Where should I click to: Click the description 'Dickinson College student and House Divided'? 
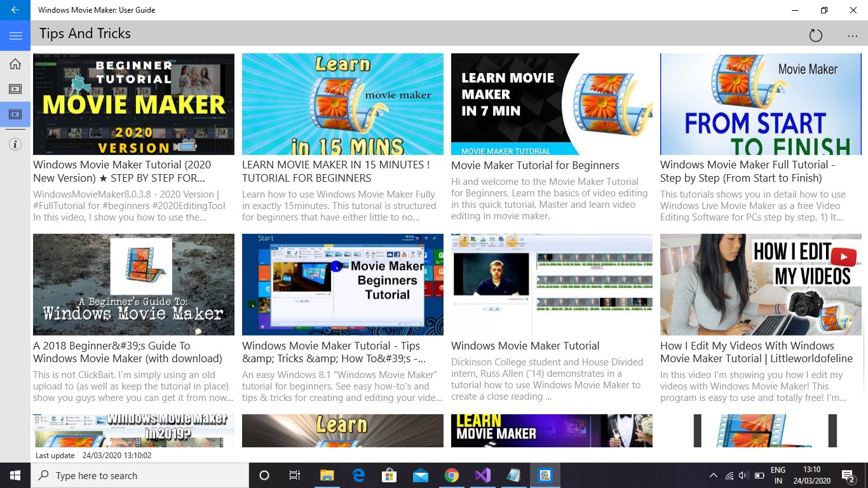click(x=547, y=379)
